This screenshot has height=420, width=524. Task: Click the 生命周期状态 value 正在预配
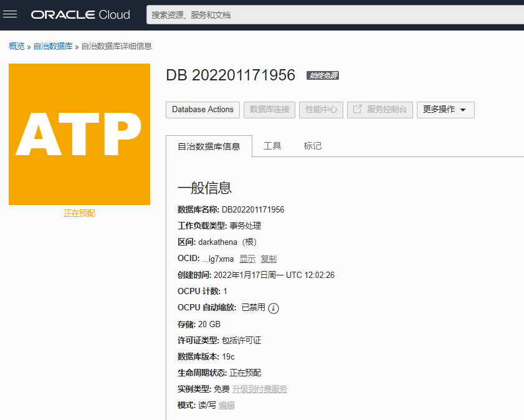245,373
